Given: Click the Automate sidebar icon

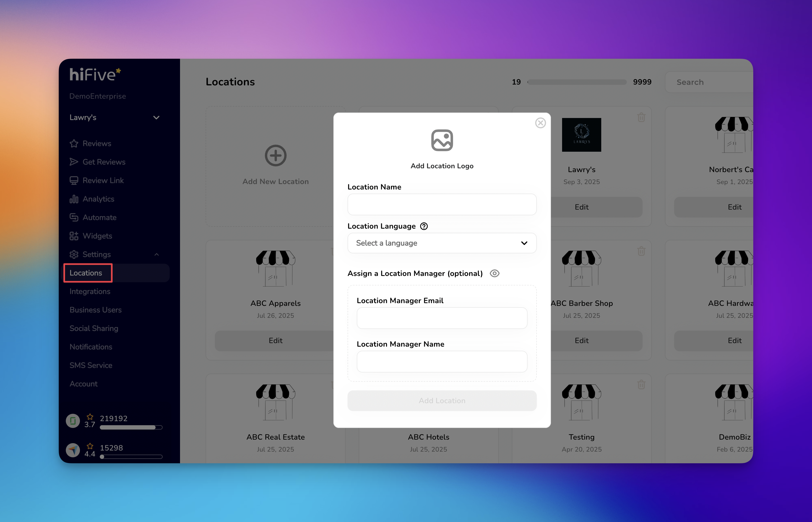Looking at the screenshot, I should pyautogui.click(x=74, y=217).
